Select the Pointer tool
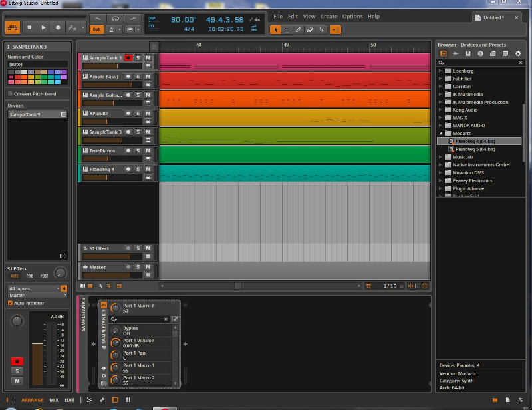Screen dimensions: 532x410 point(275,29)
